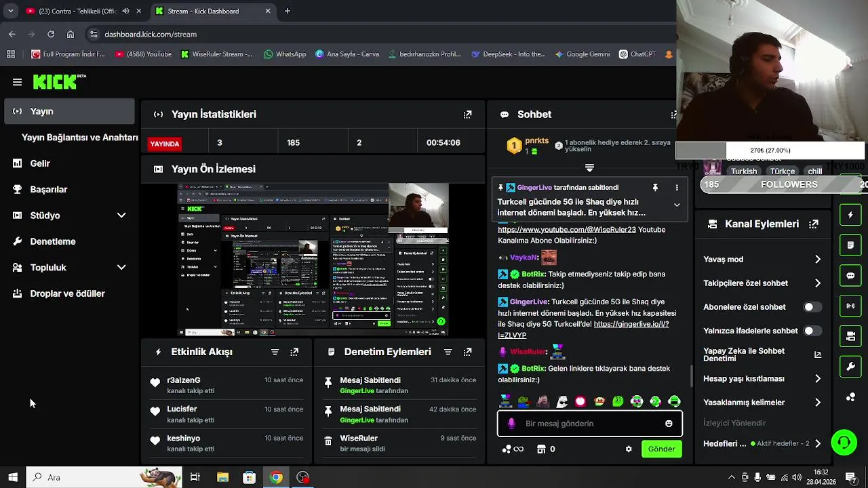Open filter options for Etkinlik Akışı
This screenshot has width=868, height=488.
click(x=275, y=352)
